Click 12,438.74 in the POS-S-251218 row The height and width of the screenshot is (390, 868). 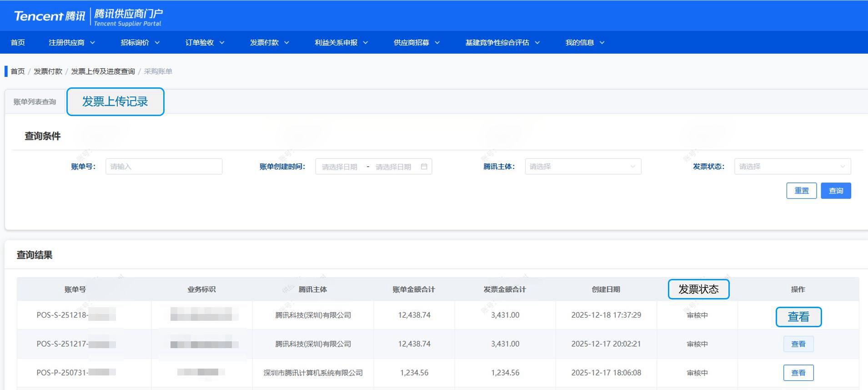coord(414,315)
